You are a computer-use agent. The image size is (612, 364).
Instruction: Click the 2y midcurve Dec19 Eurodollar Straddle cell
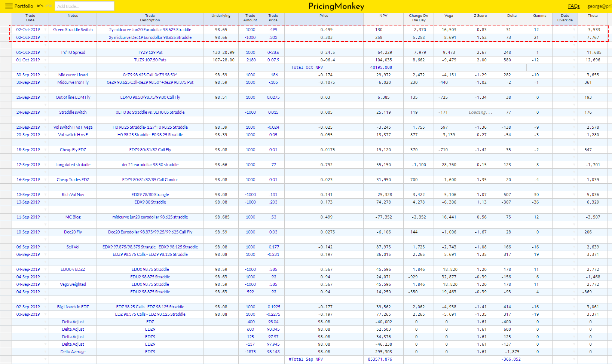click(x=150, y=37)
